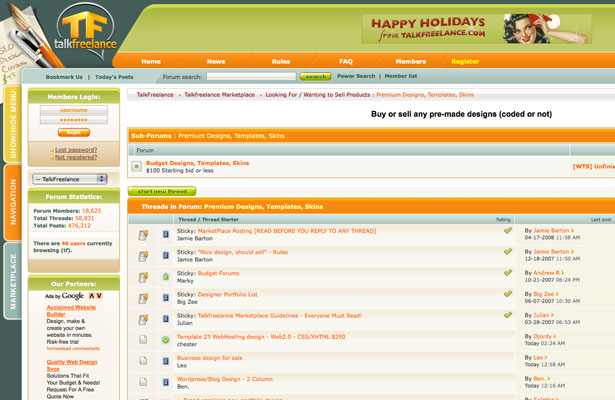Go to last post arrow by Julian

point(552,315)
